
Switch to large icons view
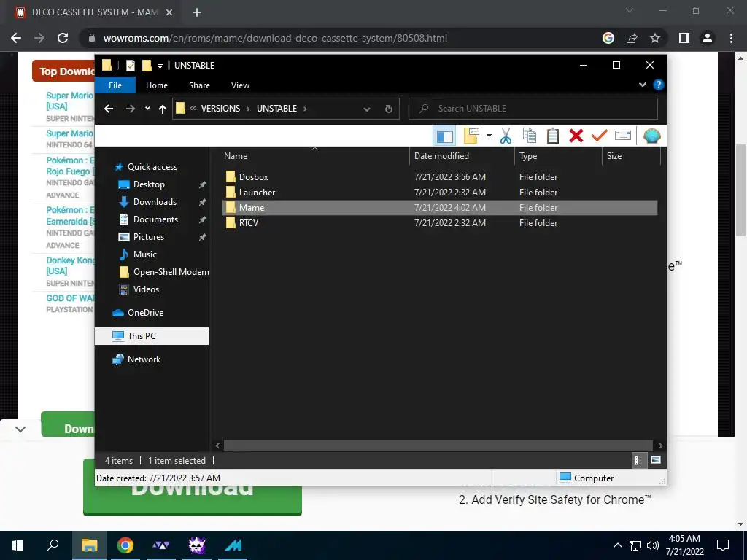tap(656, 461)
